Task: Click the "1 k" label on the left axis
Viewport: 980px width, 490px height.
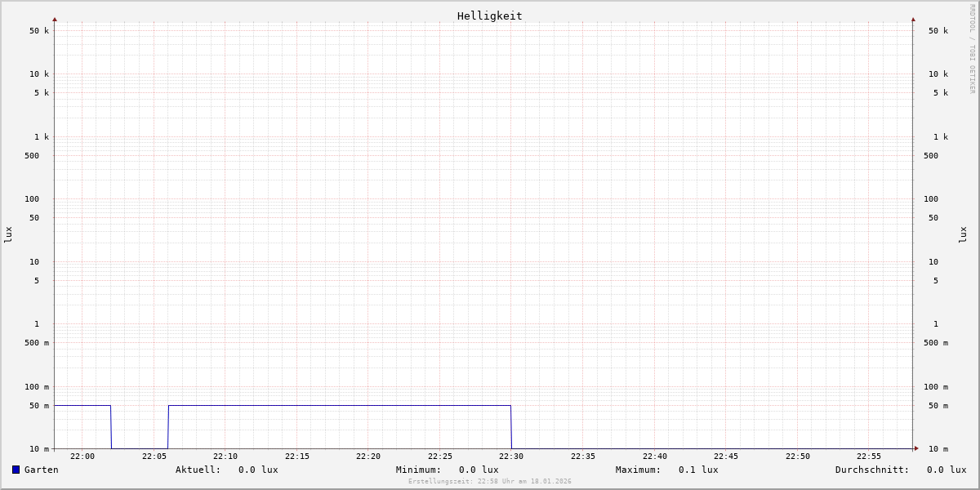Action: pyautogui.click(x=42, y=137)
